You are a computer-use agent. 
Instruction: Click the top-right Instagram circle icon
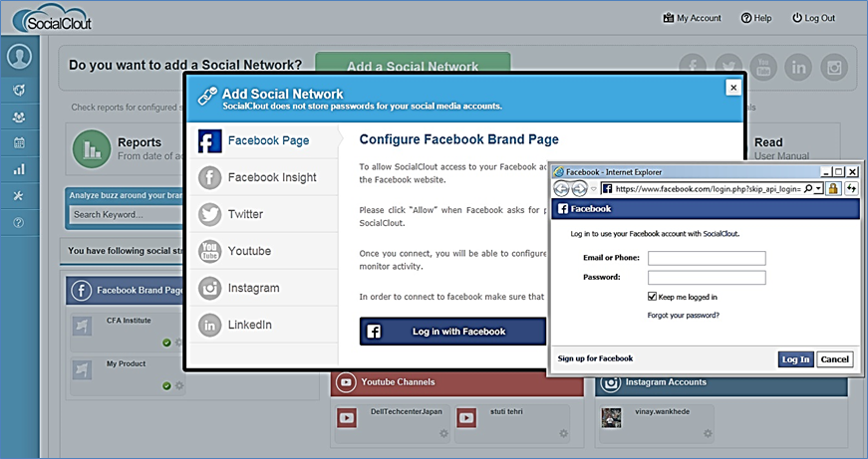pyautogui.click(x=834, y=67)
